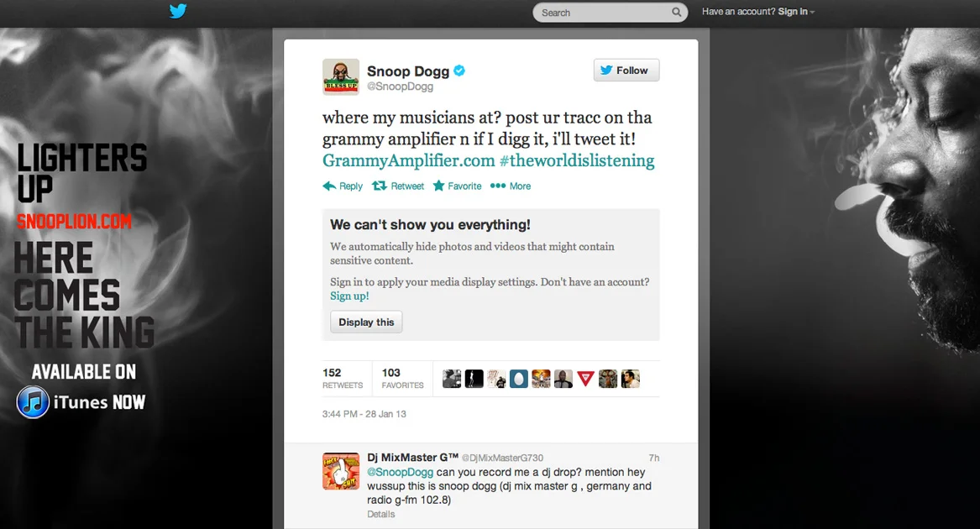Focus the Search input field
This screenshot has width=980, height=529.
point(603,13)
